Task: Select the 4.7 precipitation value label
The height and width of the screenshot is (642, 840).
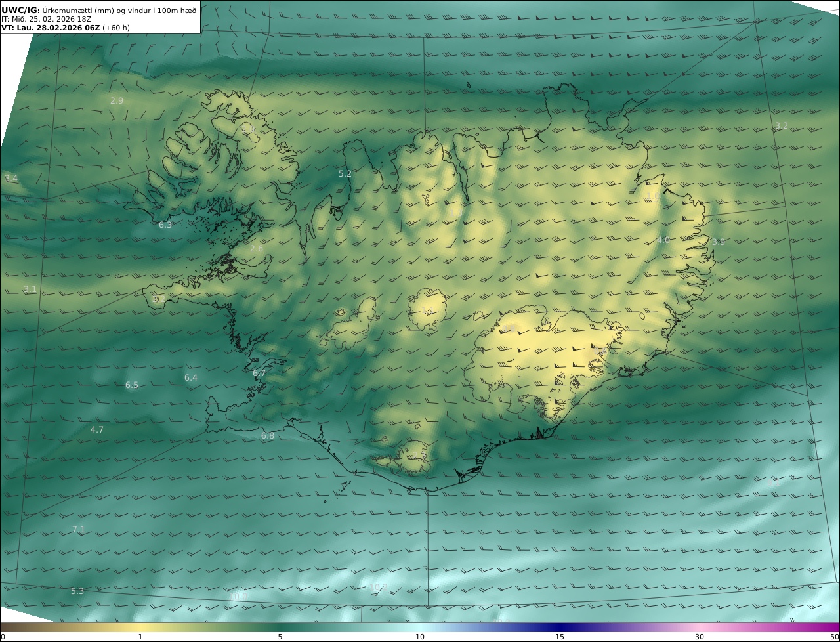Action: point(97,430)
